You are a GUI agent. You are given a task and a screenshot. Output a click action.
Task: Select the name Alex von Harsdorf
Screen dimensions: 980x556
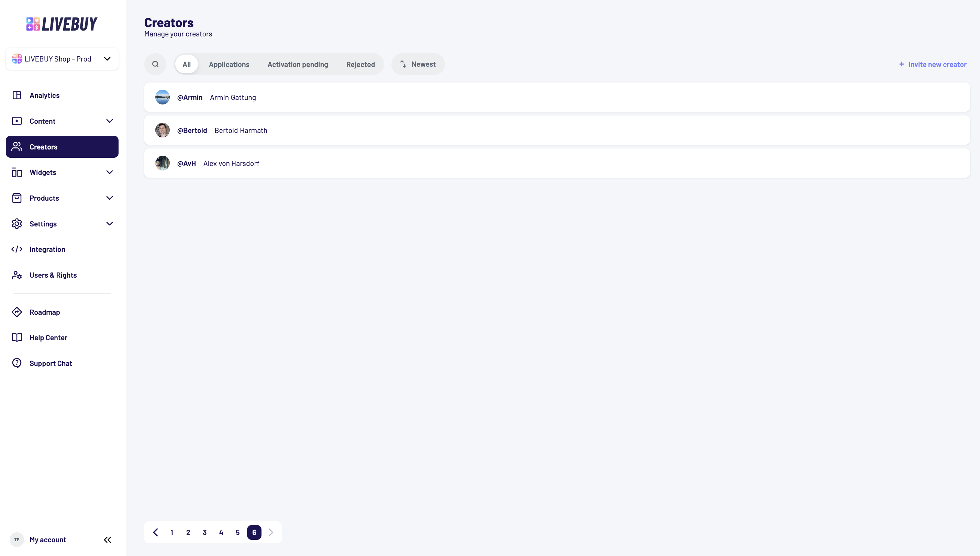point(231,163)
